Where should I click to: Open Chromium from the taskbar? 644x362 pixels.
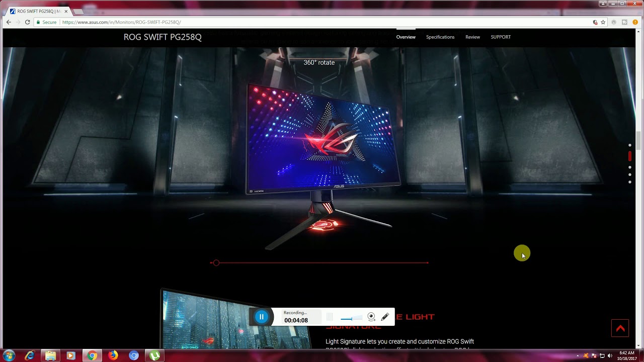133,355
